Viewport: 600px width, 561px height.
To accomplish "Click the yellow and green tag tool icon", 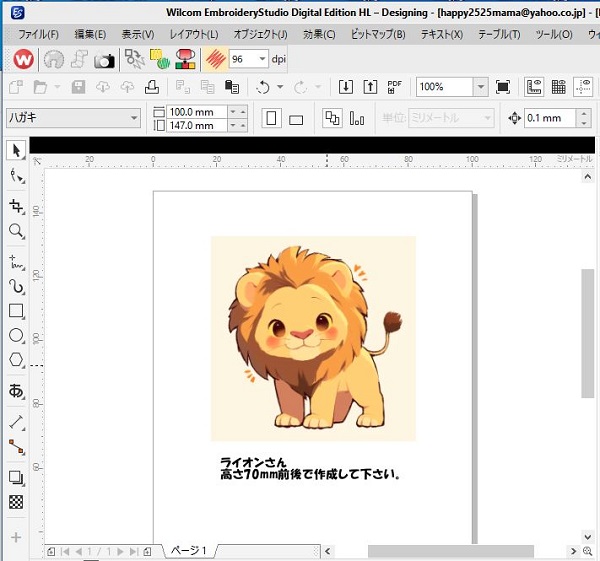I will pos(160,59).
